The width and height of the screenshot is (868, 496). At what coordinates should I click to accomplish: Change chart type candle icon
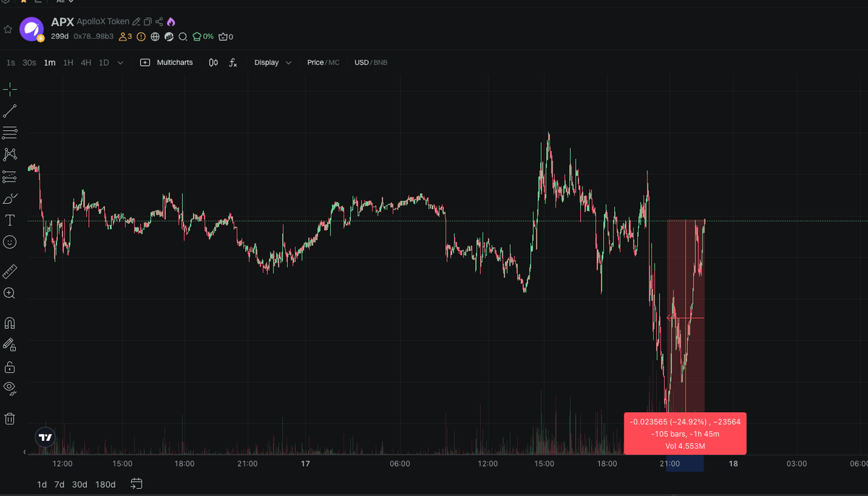coord(213,63)
